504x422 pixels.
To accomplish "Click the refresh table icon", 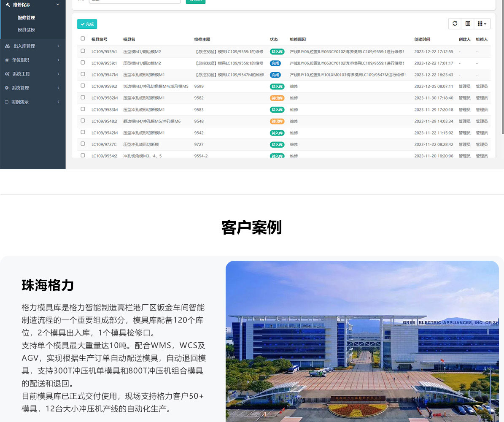I will click(455, 24).
